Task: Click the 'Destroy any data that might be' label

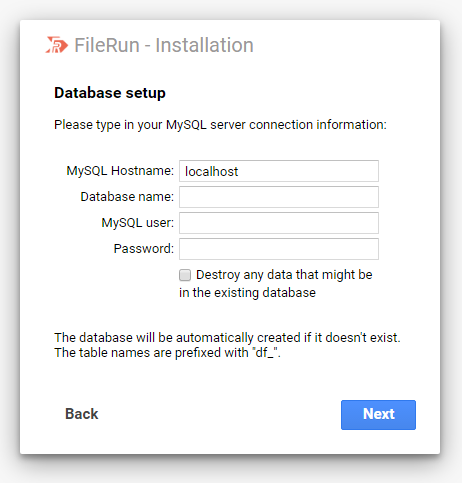Action: 284,275
